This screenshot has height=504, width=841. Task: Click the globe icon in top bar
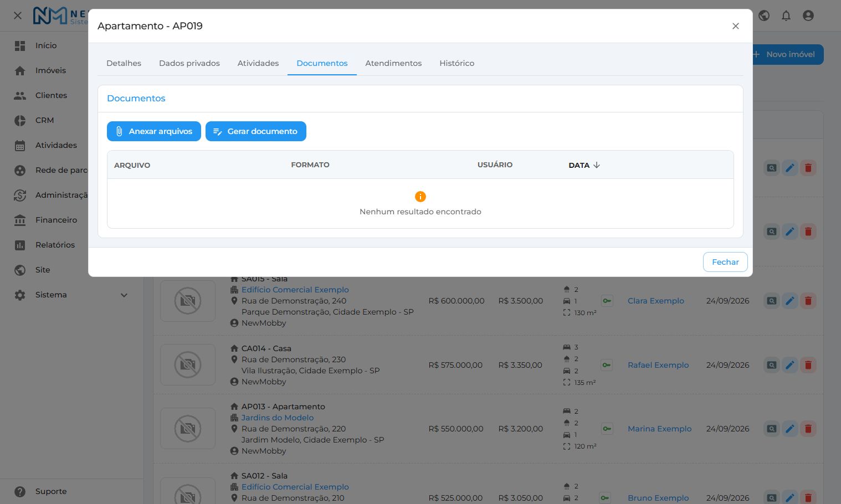click(764, 16)
